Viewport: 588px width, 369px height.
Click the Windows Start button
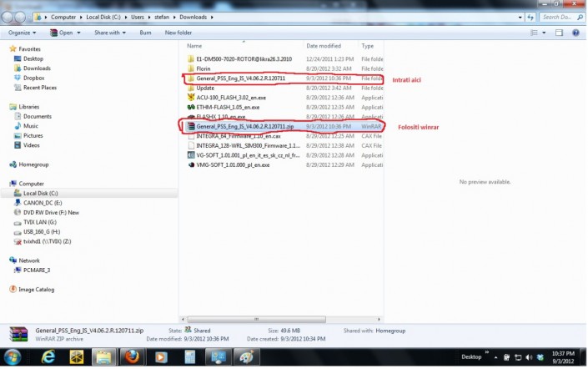(14, 357)
